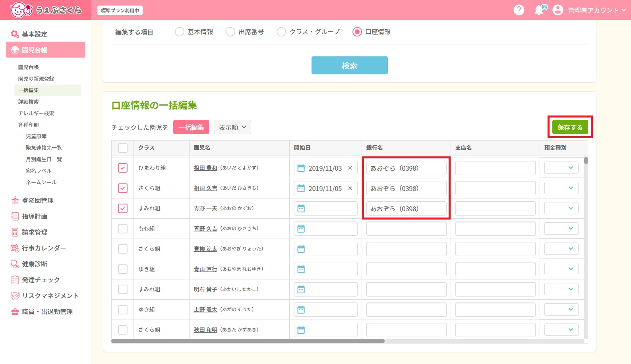Viewport: 631px width, 364px height.
Task: Open calendar icon for 青野 一夫
Action: click(301, 208)
